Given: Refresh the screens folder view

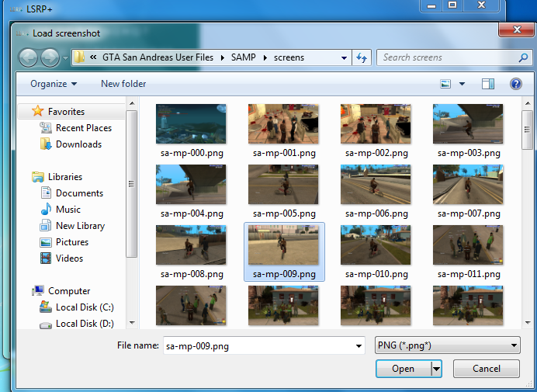Looking at the screenshot, I should pos(362,57).
